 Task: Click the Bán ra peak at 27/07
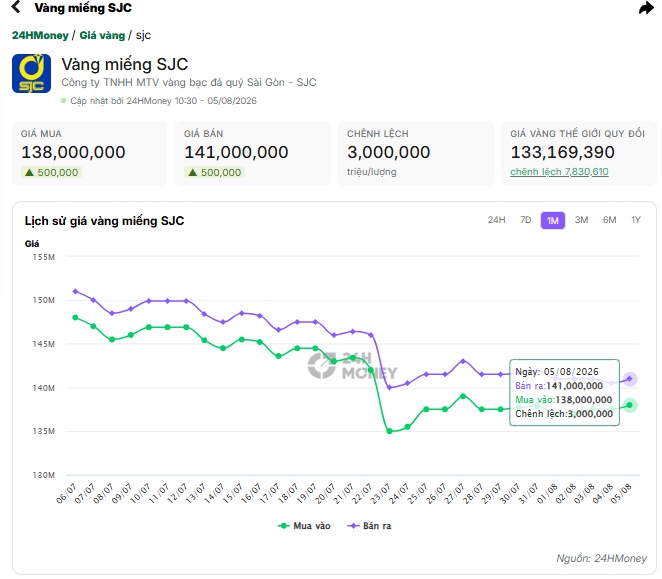click(463, 361)
